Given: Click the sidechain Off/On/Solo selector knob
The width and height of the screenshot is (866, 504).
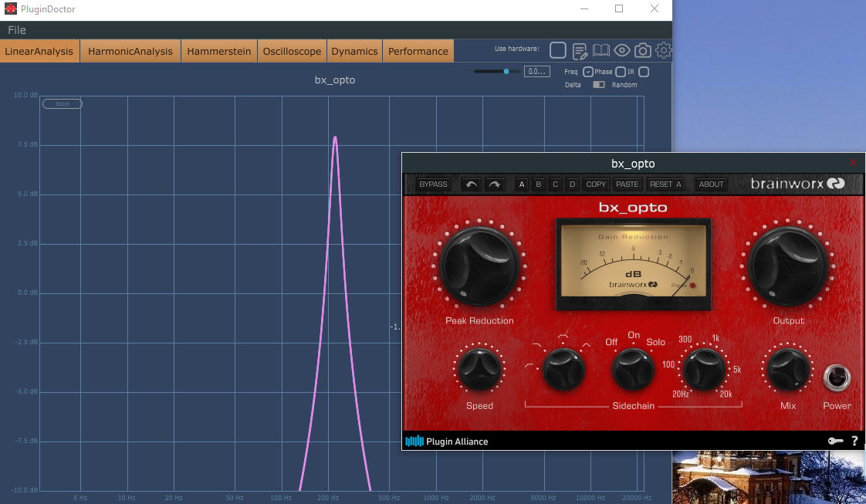Looking at the screenshot, I should (633, 369).
